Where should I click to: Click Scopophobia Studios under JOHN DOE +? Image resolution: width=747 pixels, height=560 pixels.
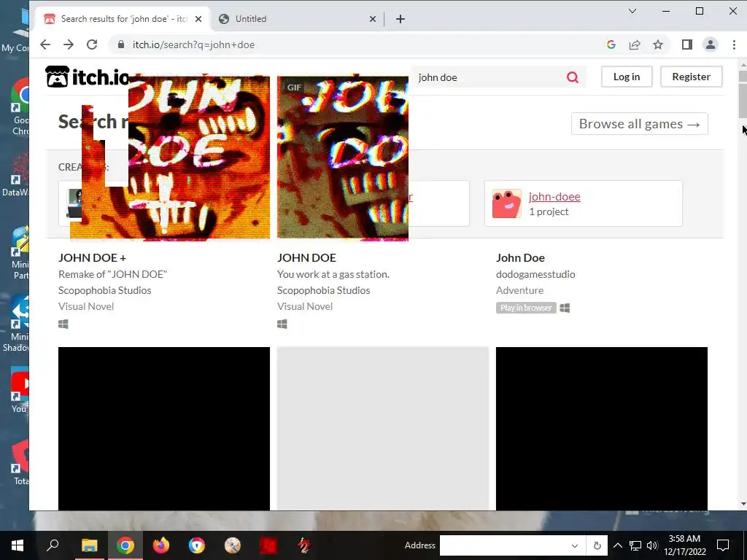tap(105, 290)
